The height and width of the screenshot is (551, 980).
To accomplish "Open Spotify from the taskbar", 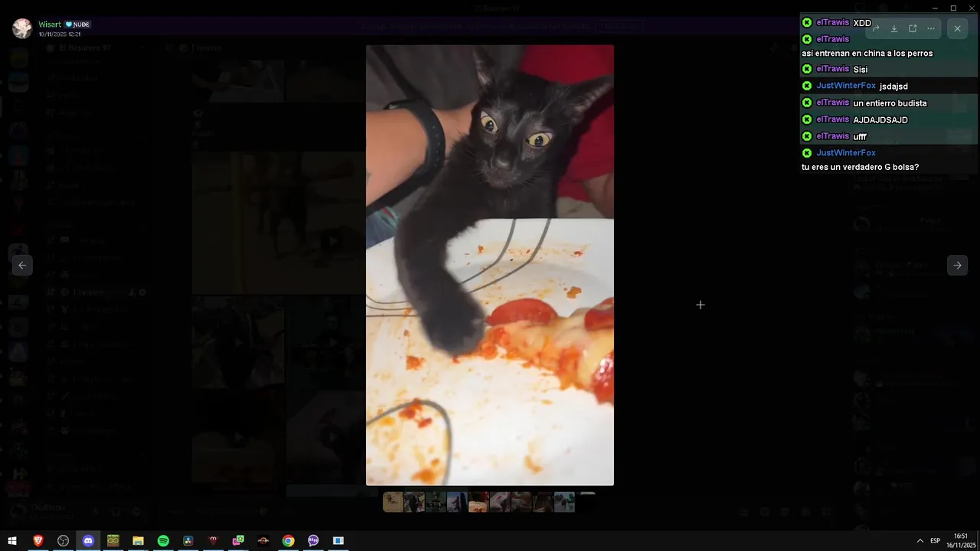I will [163, 541].
